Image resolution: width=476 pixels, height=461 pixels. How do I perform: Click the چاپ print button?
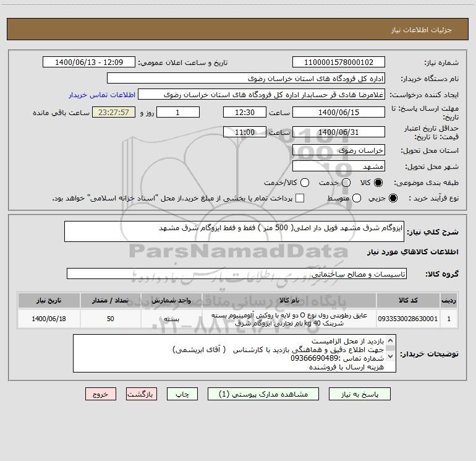182,394
